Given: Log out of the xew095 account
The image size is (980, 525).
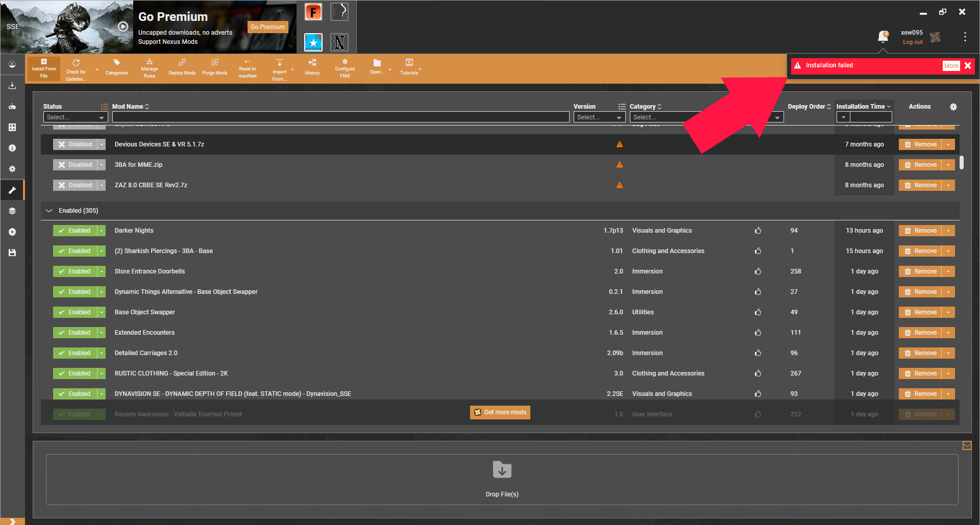Looking at the screenshot, I should tap(913, 42).
